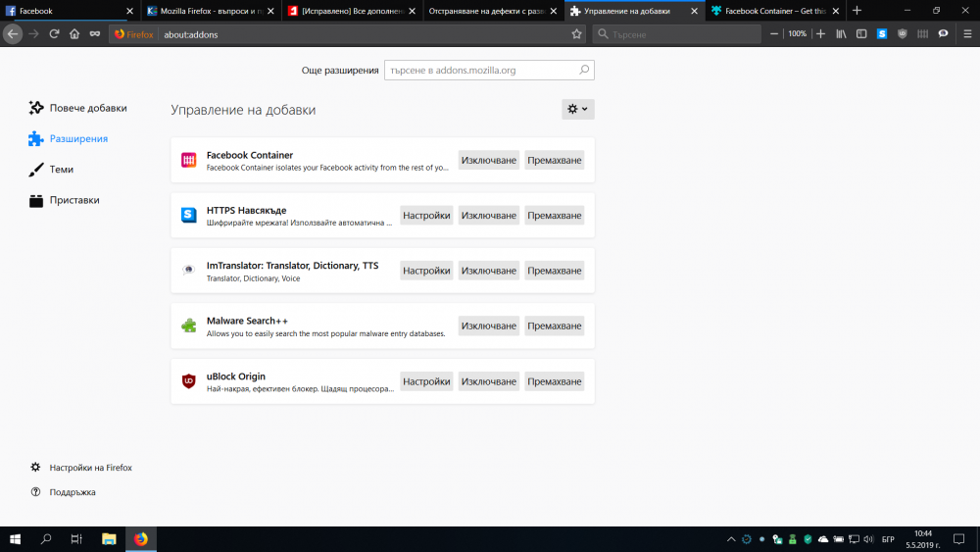Switch to Facebook Container – Get this tab
980x552 pixels.
[775, 11]
